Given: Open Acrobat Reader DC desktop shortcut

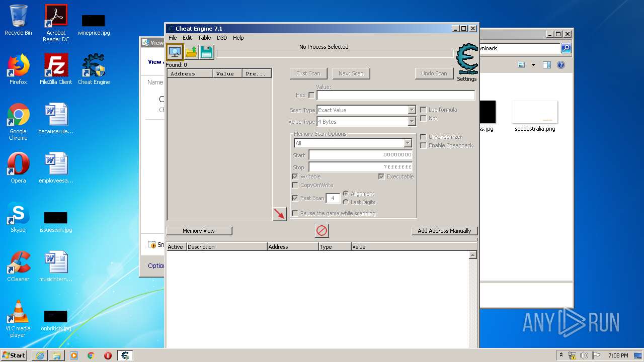Looking at the screenshot, I should [56, 23].
